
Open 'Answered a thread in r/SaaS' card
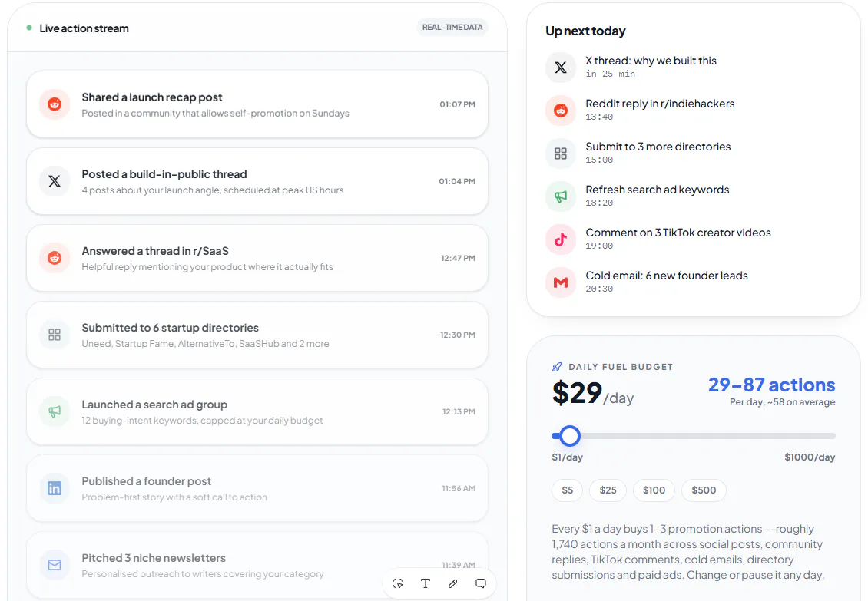pyautogui.click(x=257, y=258)
